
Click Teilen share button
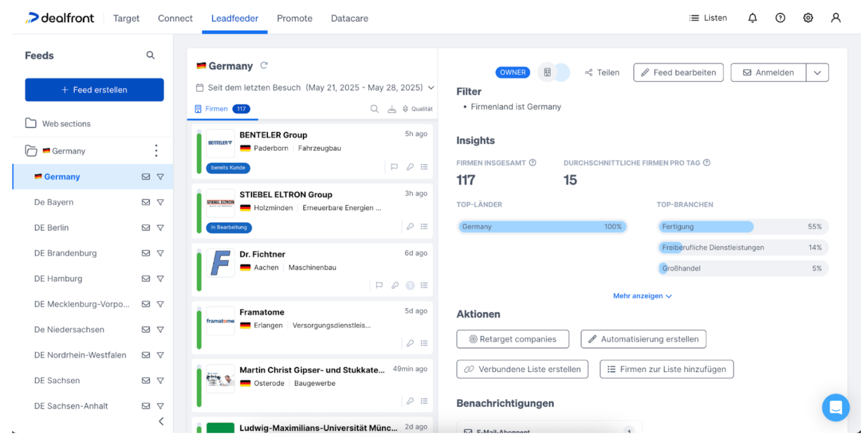click(602, 72)
